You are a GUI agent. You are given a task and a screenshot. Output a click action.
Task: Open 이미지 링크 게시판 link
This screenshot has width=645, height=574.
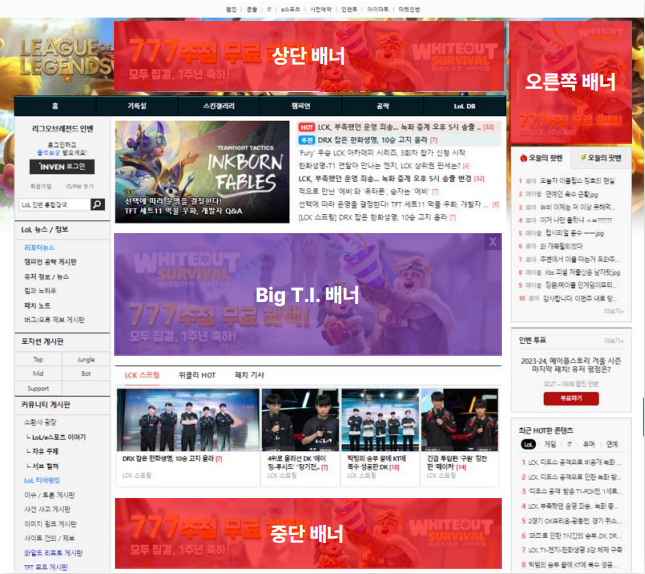(50, 524)
